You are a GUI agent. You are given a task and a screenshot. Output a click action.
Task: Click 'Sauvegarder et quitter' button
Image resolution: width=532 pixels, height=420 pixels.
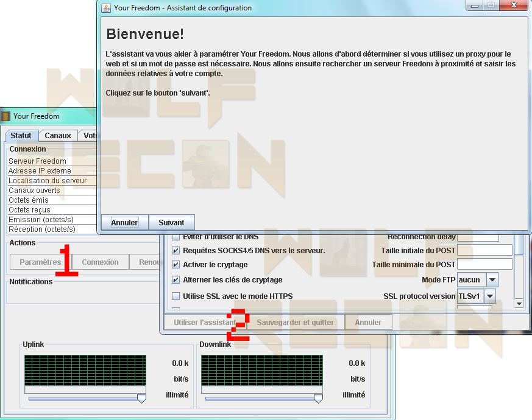click(x=295, y=322)
